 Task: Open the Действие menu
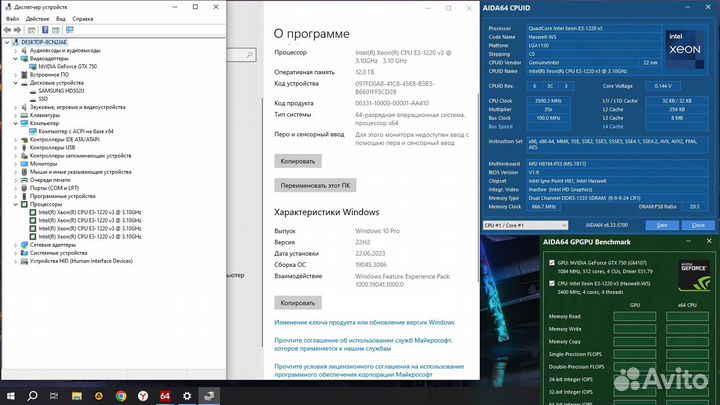pos(37,19)
